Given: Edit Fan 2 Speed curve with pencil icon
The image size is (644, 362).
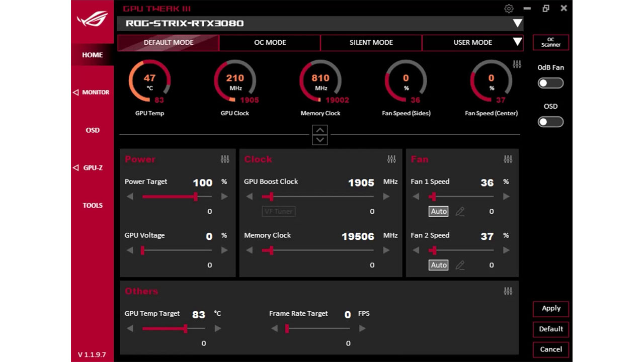Looking at the screenshot, I should [x=460, y=265].
